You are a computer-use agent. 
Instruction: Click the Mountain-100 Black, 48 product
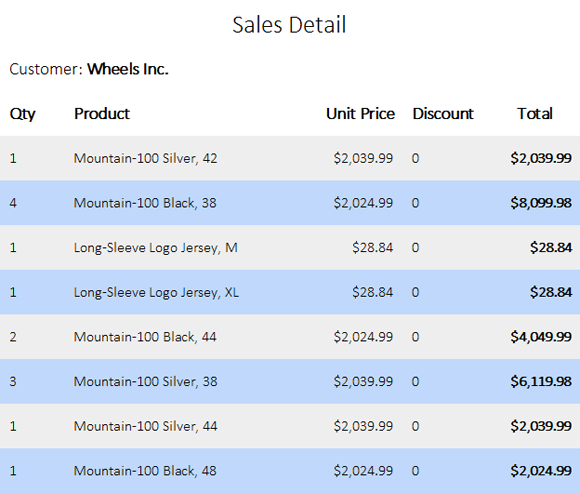tap(145, 471)
